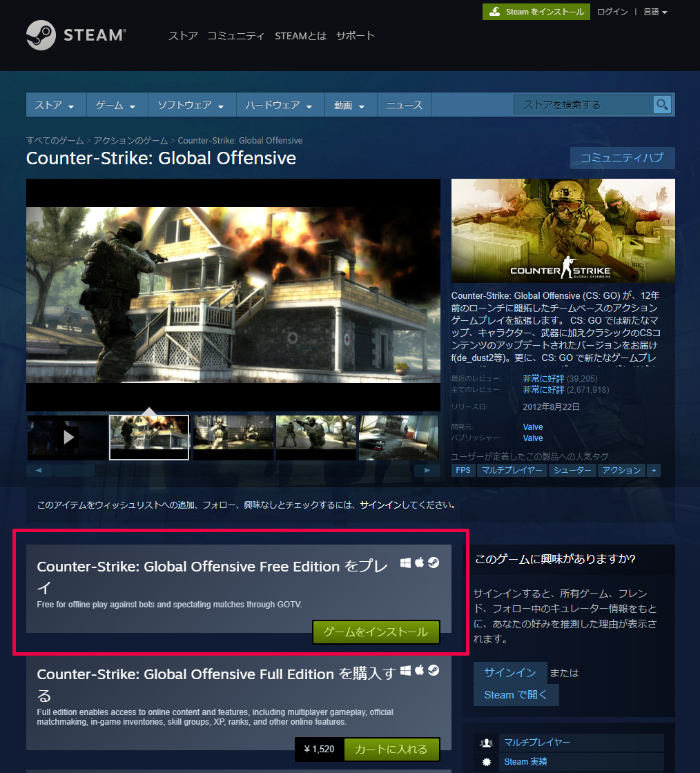
Task: Click the サインインしてください link in wishlist notice
Action: pos(407,505)
